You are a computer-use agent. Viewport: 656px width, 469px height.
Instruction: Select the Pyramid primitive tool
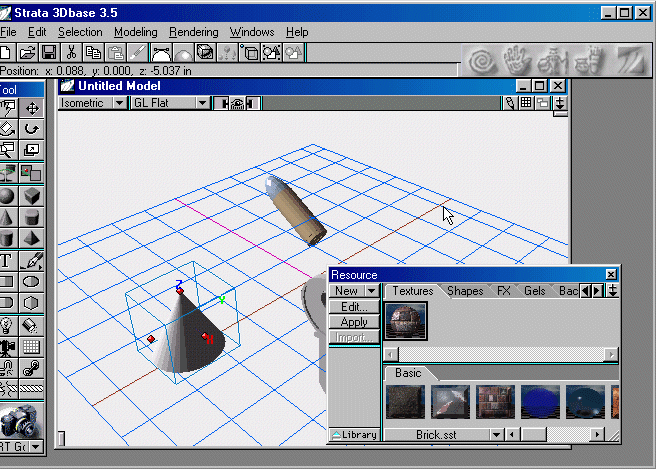coord(32,238)
